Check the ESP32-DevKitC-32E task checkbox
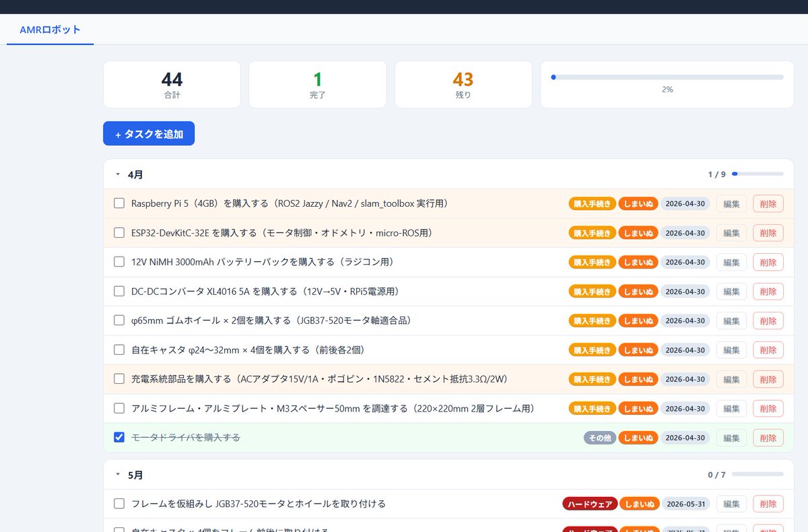Image resolution: width=808 pixels, height=532 pixels. click(119, 232)
